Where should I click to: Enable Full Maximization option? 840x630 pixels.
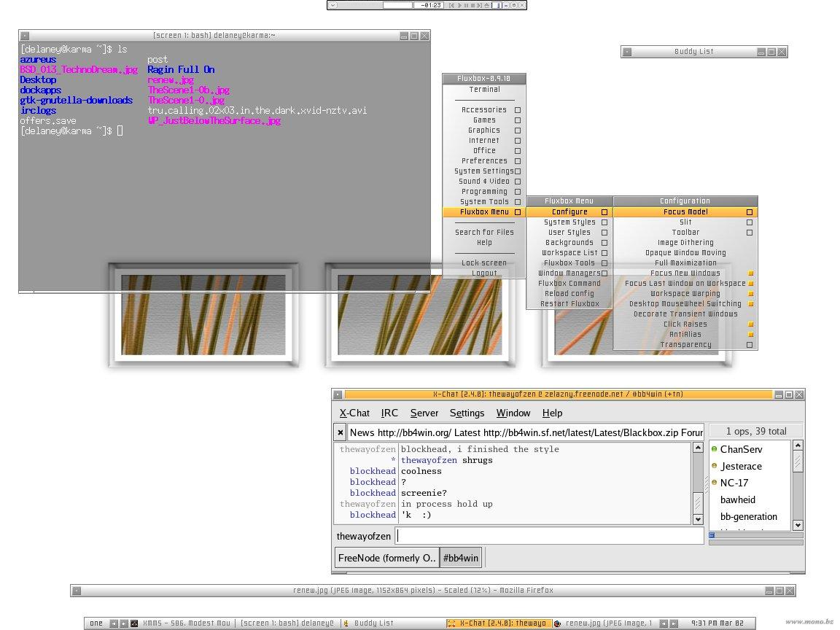[685, 263]
